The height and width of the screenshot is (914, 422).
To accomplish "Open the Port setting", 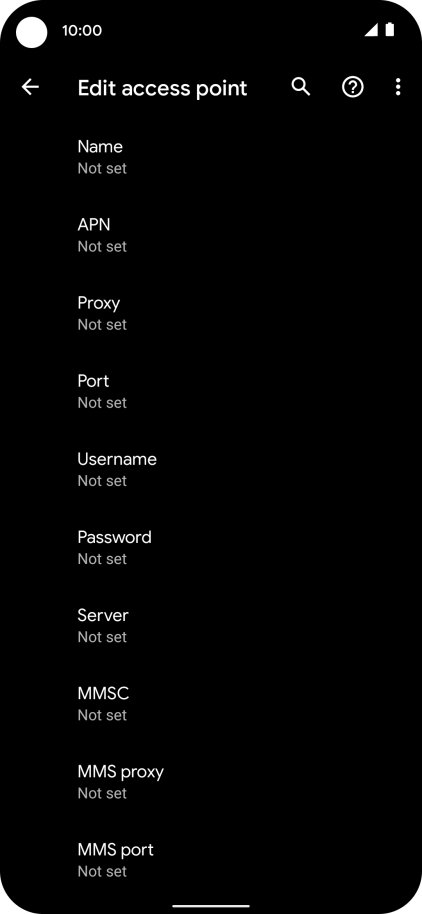I will 211,391.
